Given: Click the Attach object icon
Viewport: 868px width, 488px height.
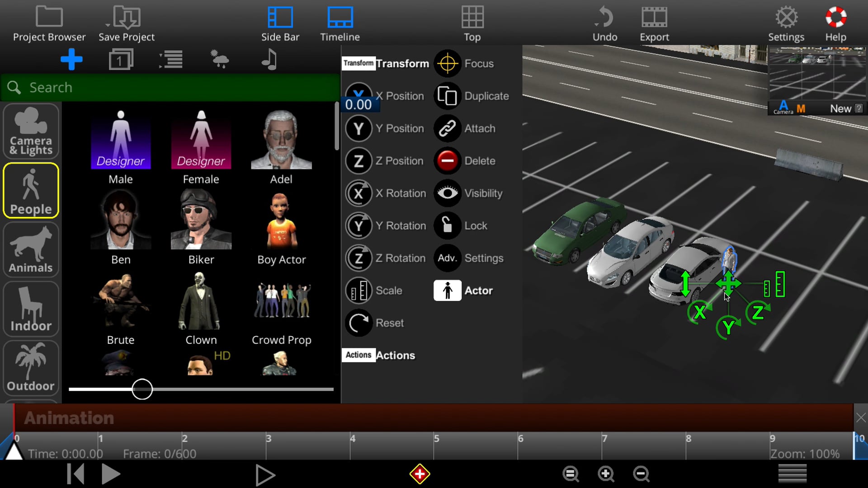Looking at the screenshot, I should pos(448,129).
